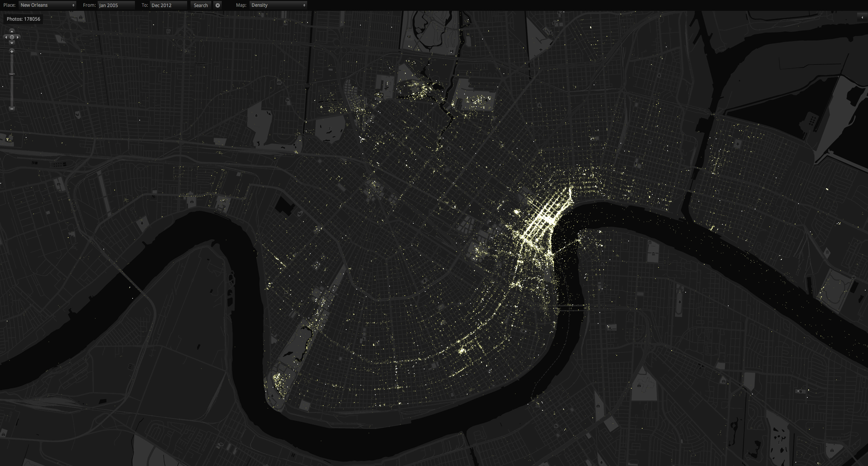Zoom in with the plus button
This screenshot has height=466, width=868.
[x=12, y=52]
